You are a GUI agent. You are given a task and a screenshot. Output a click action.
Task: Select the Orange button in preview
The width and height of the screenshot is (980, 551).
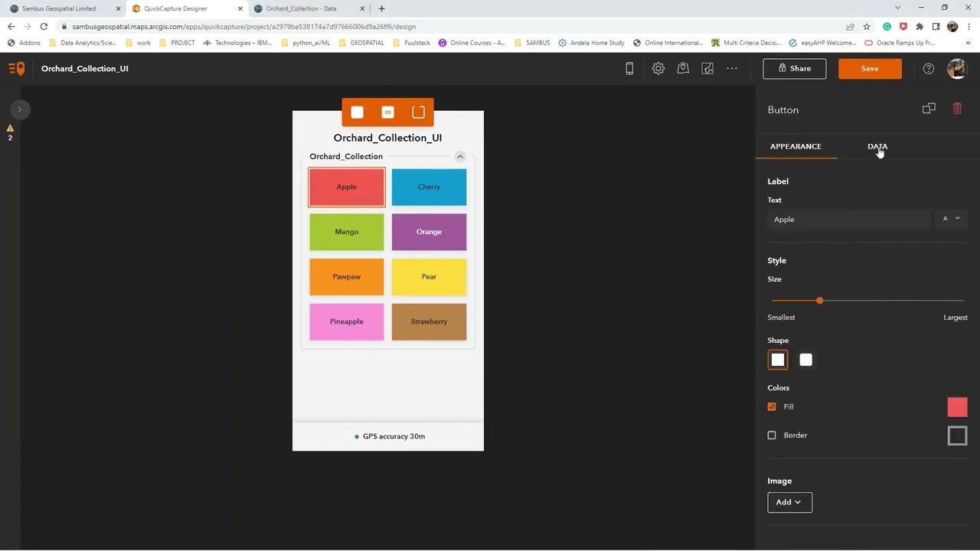(429, 232)
